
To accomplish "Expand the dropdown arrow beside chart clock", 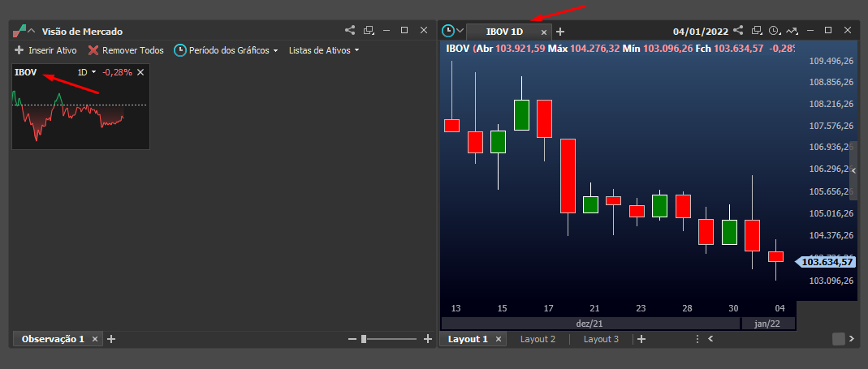I will pyautogui.click(x=460, y=31).
